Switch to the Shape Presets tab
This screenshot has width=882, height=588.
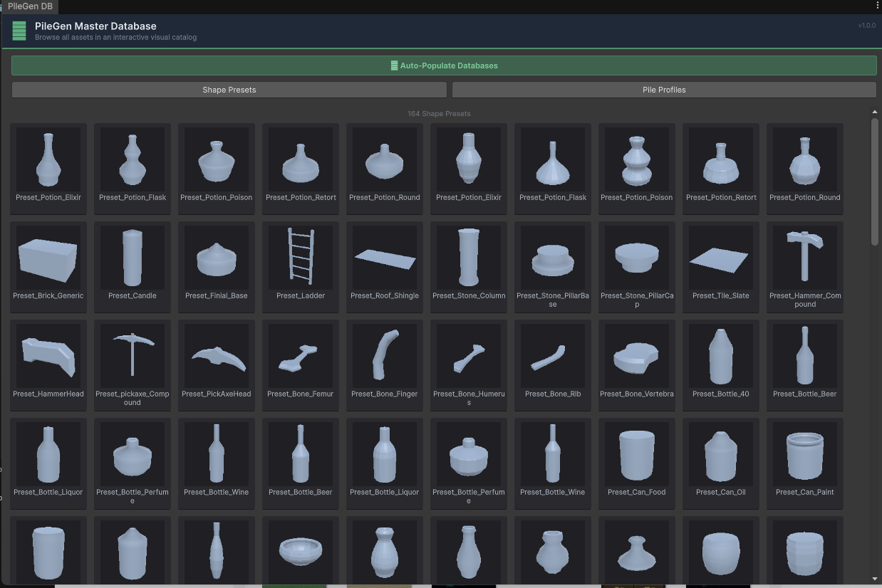coord(229,90)
